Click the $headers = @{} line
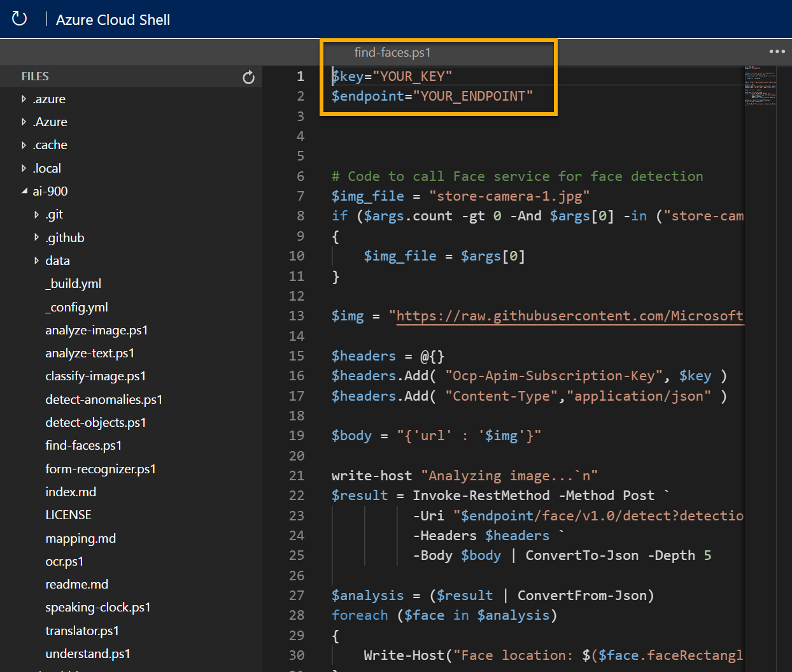The width and height of the screenshot is (792, 672). pos(388,356)
